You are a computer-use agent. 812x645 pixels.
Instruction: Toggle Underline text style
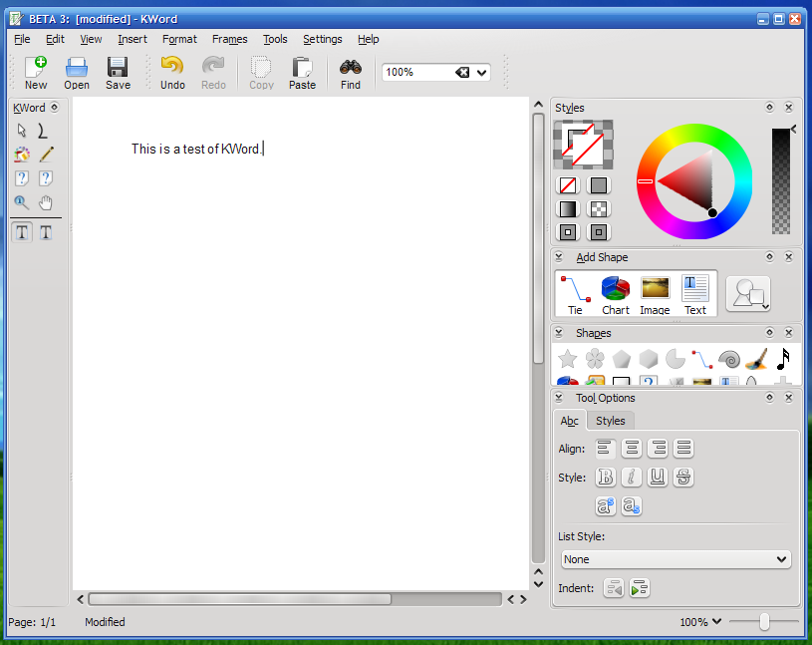(658, 478)
